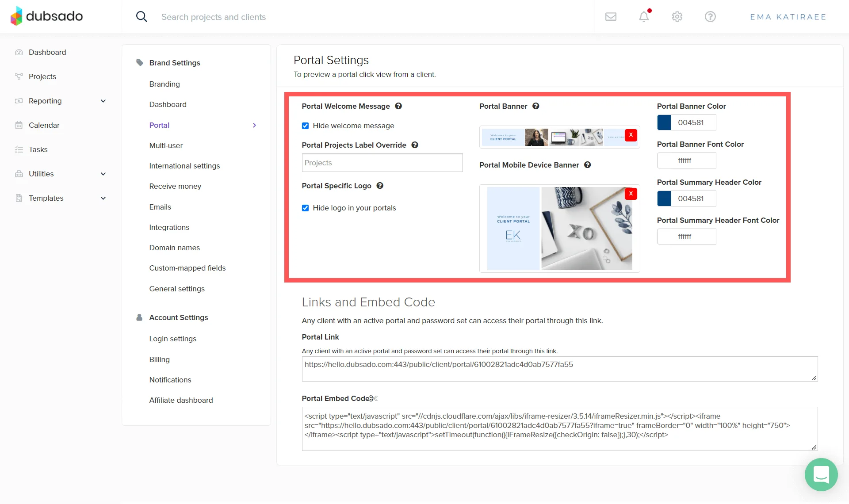Open the Intercom chat bubble
This screenshot has width=849, height=504.
tap(821, 475)
